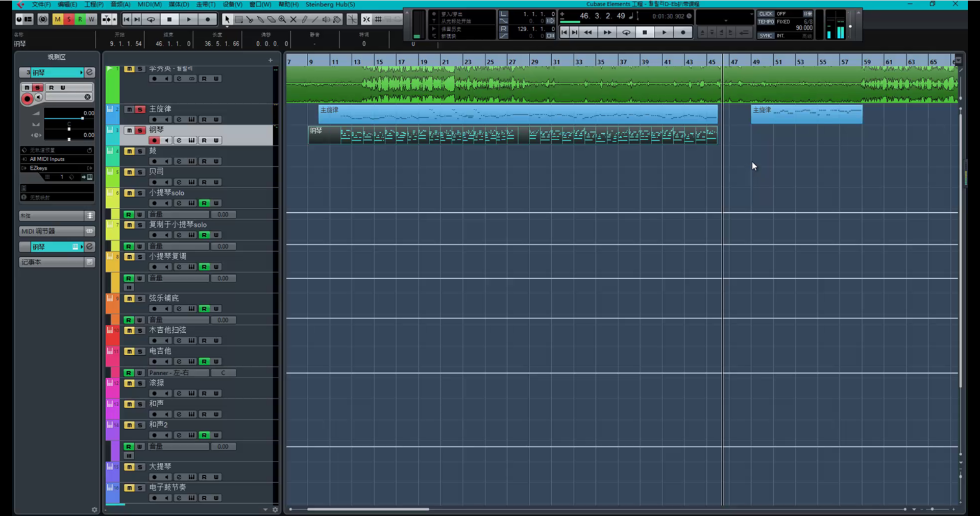Image resolution: width=980 pixels, height=516 pixels.
Task: Click the SYNC button in transport
Action: coord(766,36)
